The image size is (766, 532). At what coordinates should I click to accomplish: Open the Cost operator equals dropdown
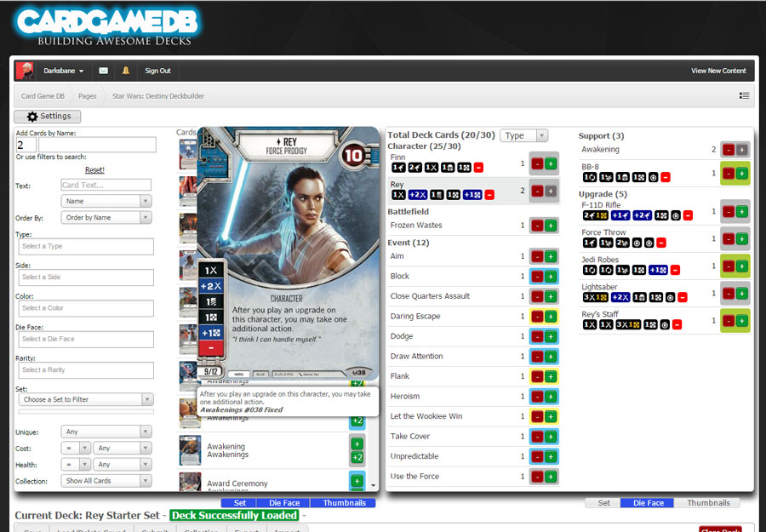[76, 448]
